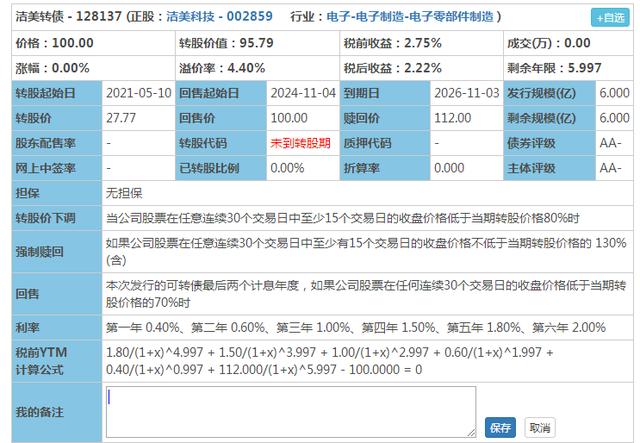Open the 洁美科技 - 002859 stock link
Screen dimensions: 640x443
click(219, 16)
